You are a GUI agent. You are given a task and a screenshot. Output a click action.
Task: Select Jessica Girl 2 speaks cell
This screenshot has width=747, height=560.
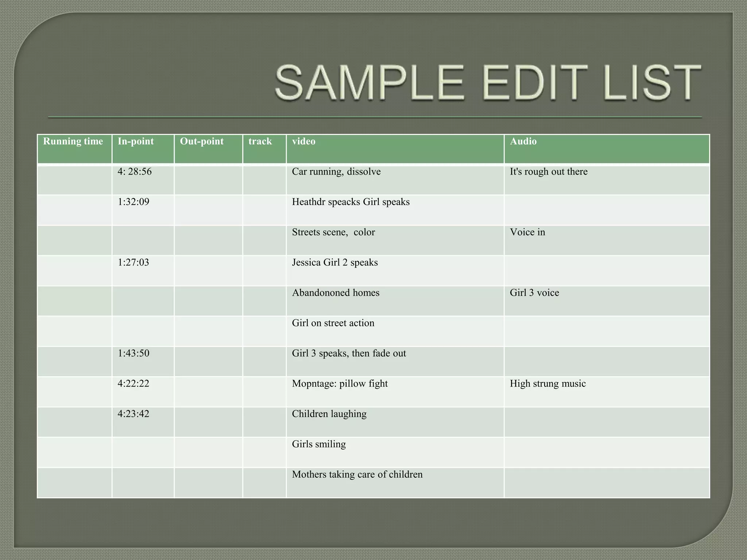[x=395, y=271]
